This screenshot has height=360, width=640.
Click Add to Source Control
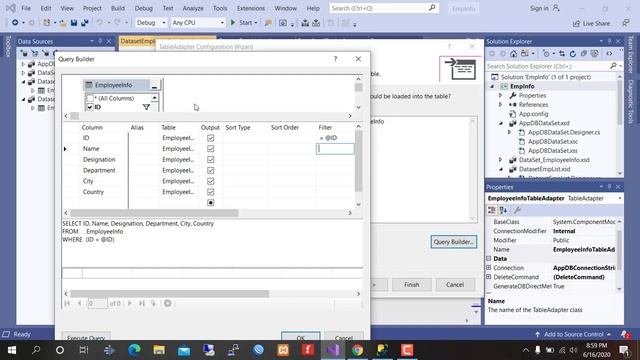point(573,334)
